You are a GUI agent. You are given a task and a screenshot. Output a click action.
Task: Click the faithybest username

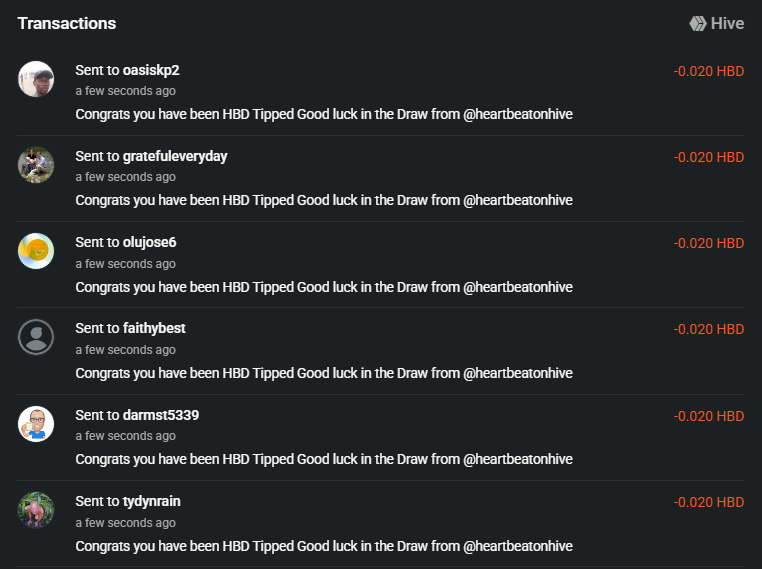coord(154,328)
